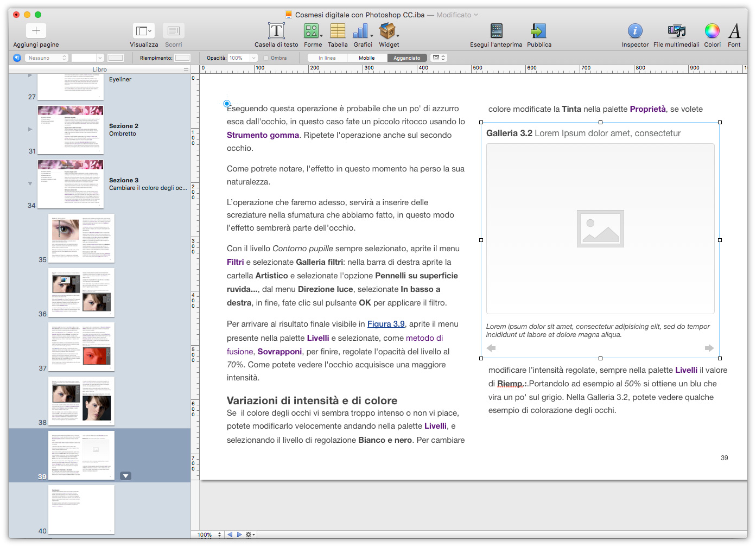Go to the next page arrow
This screenshot has width=756, height=547.
click(239, 535)
